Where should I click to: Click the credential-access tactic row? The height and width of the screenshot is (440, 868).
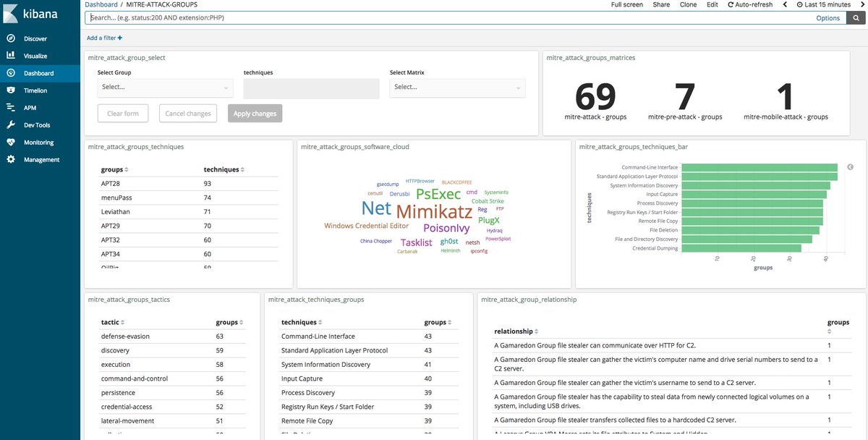pos(172,407)
